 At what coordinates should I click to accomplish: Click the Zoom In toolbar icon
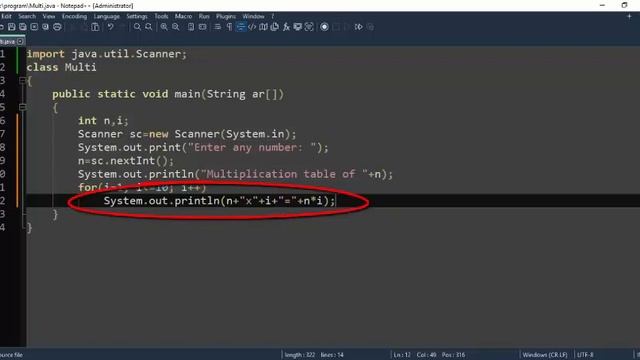click(x=164, y=27)
